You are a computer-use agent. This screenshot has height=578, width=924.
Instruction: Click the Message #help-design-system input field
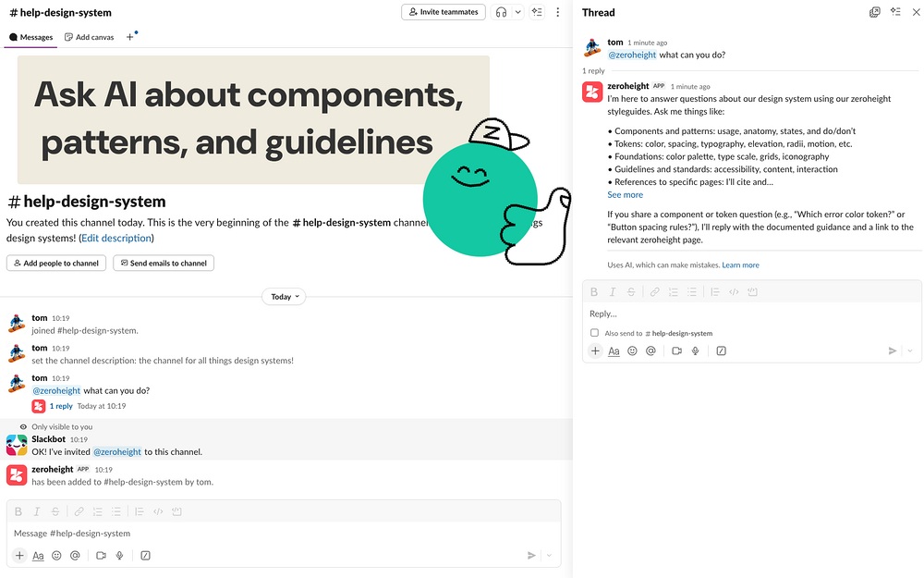click(x=283, y=534)
